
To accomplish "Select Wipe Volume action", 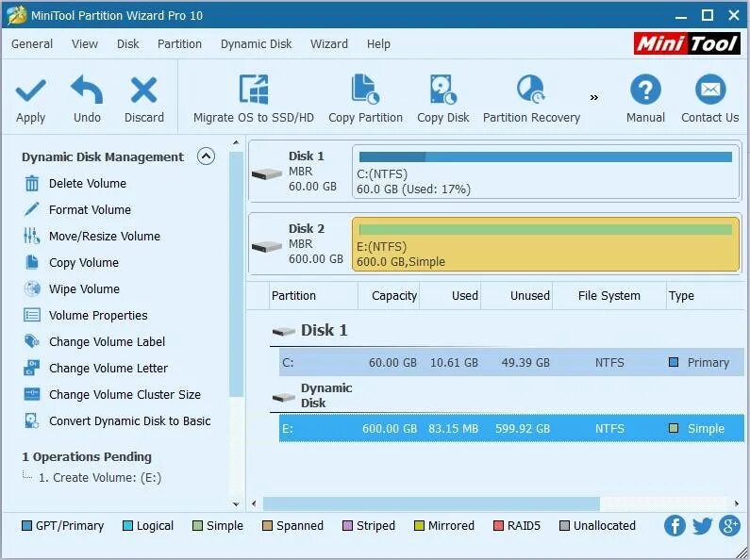I will coord(84,289).
